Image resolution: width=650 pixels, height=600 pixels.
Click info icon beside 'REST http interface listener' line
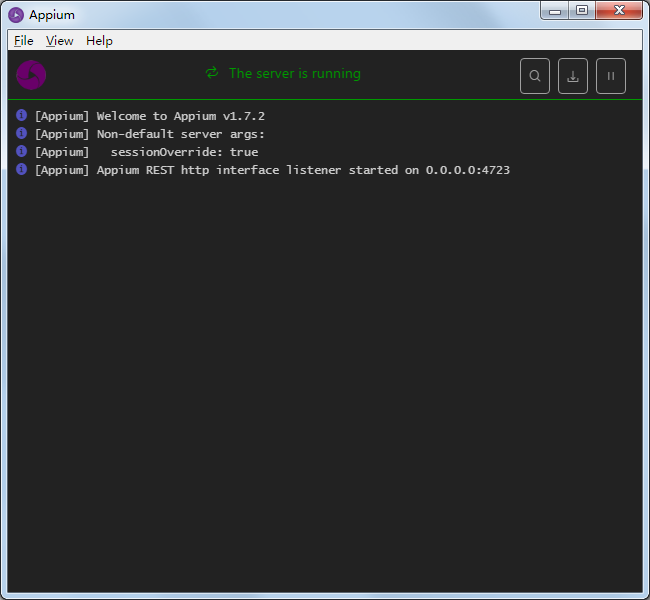[x=22, y=169]
